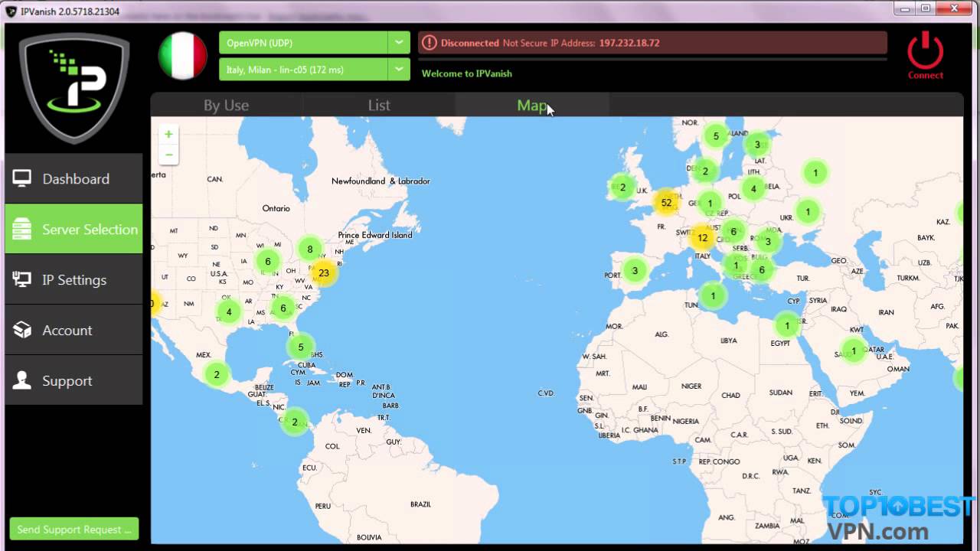Select the 5-server cluster over Florida
The width and height of the screenshot is (980, 551).
(x=300, y=347)
